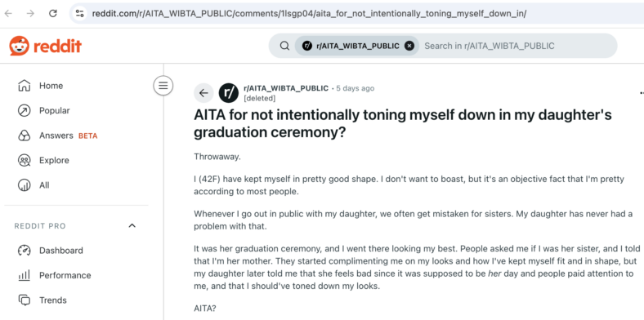Go back with the browser back arrow

[8, 14]
